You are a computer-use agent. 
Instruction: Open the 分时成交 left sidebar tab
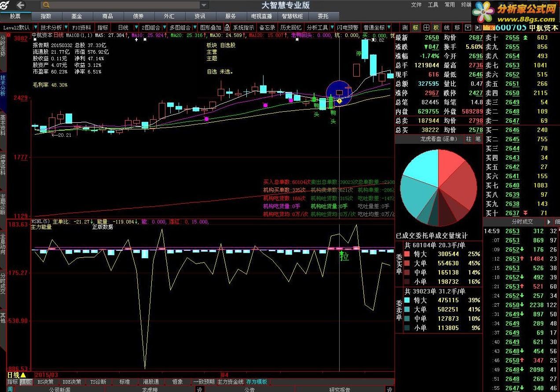coord(3,284)
